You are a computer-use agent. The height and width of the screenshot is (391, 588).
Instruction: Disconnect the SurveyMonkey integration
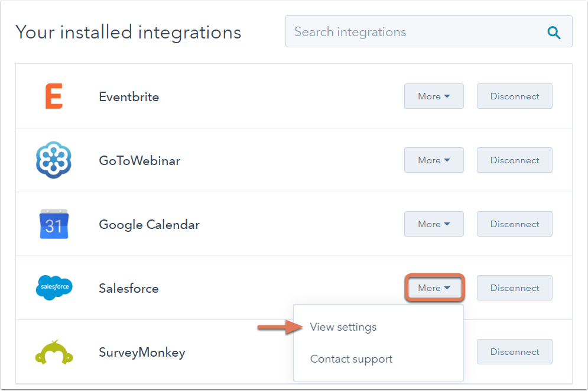coord(515,351)
